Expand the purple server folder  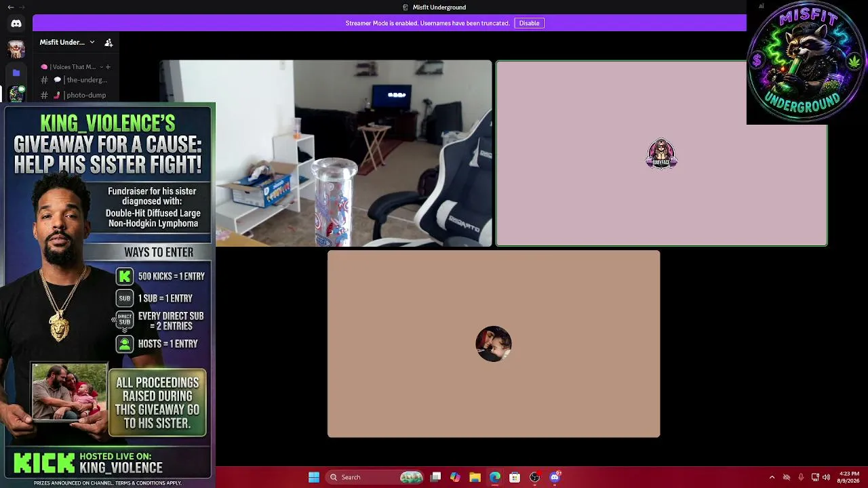[x=16, y=73]
